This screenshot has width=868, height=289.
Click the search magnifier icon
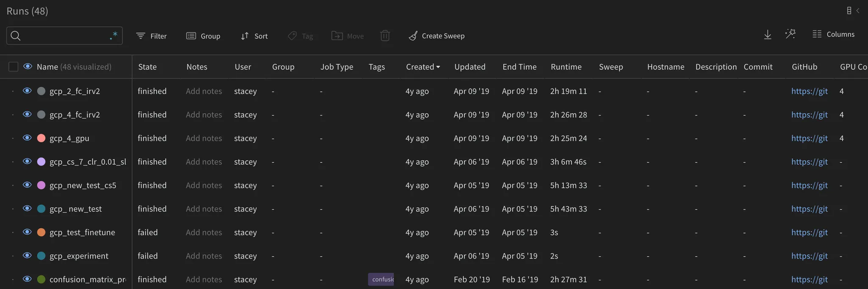(16, 36)
